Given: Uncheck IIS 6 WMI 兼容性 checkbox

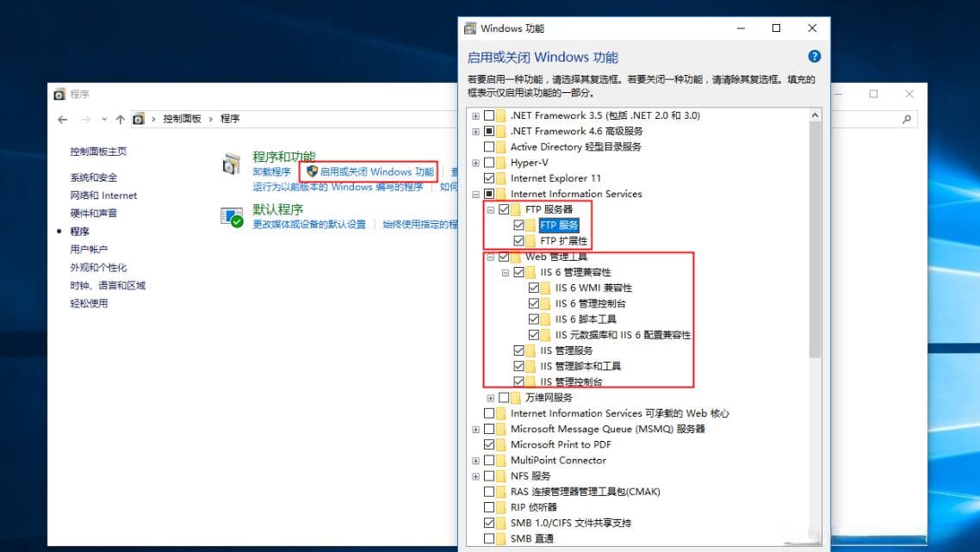Looking at the screenshot, I should coord(534,288).
